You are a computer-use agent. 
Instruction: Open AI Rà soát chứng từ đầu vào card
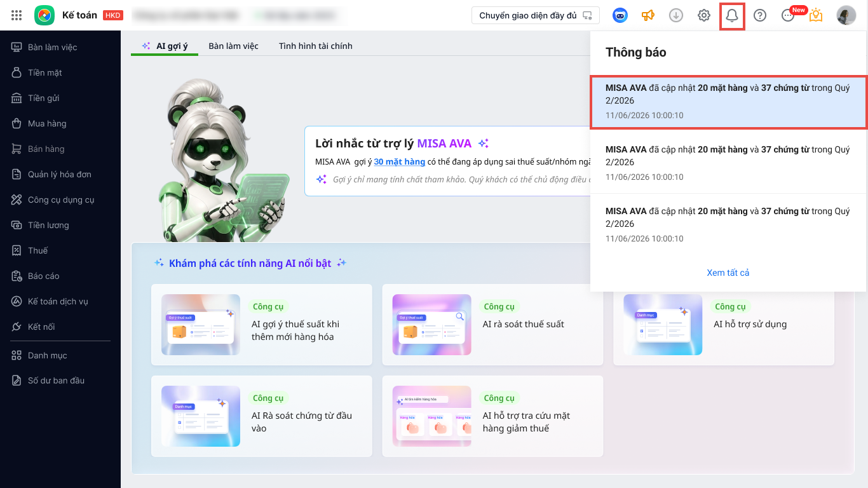pos(262,416)
